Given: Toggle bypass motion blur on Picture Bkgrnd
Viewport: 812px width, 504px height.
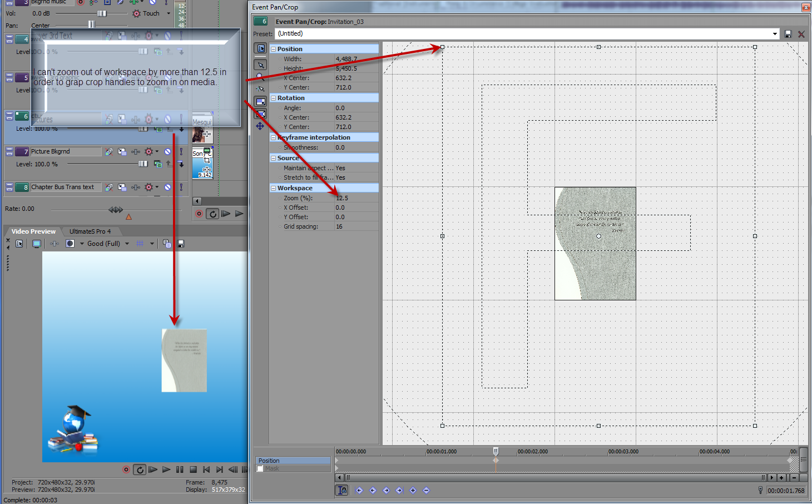Looking at the screenshot, I should [109, 151].
